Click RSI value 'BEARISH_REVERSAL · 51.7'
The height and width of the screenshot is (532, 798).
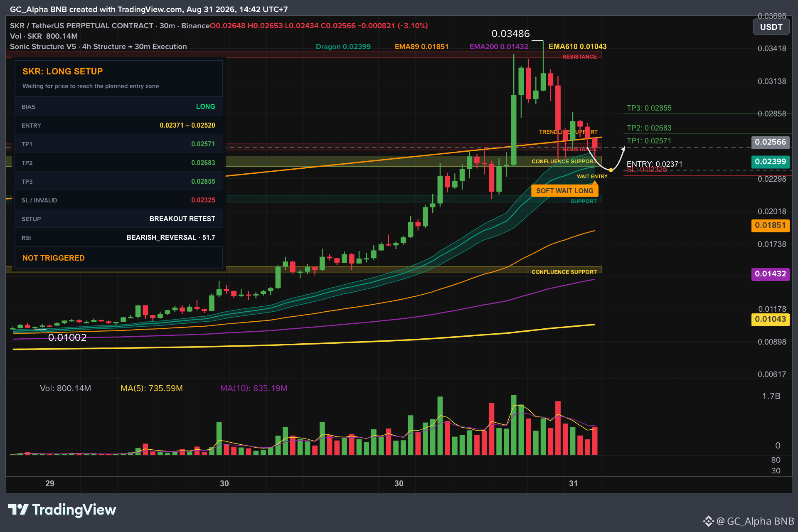tap(171, 237)
